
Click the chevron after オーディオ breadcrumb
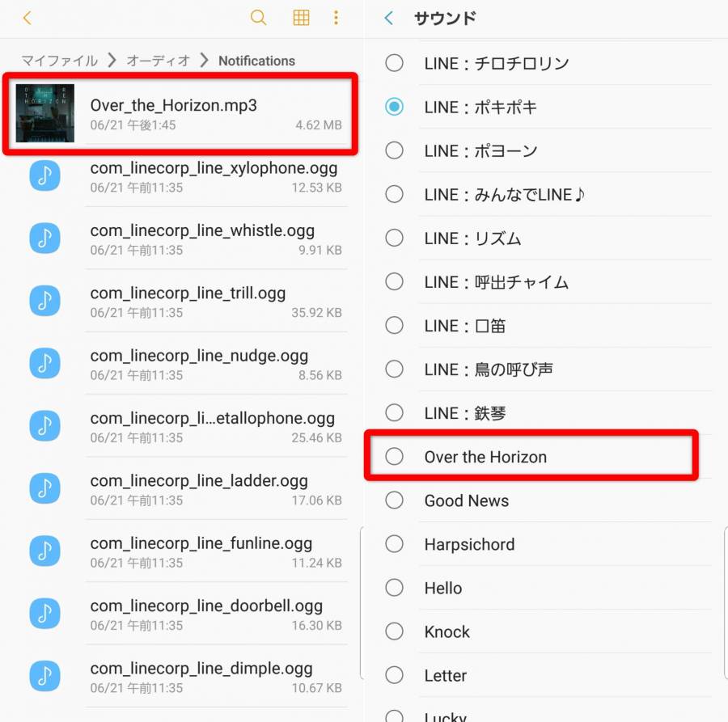coord(204,60)
